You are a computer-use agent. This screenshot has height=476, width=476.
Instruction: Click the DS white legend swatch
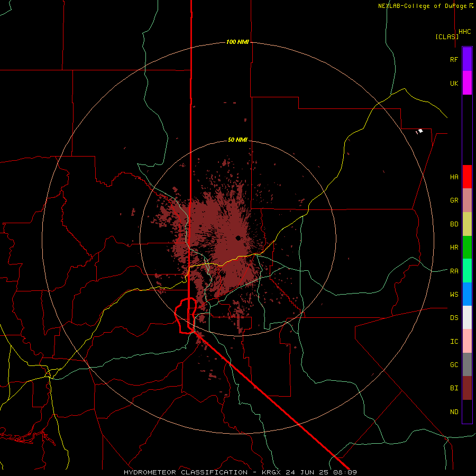467,317
